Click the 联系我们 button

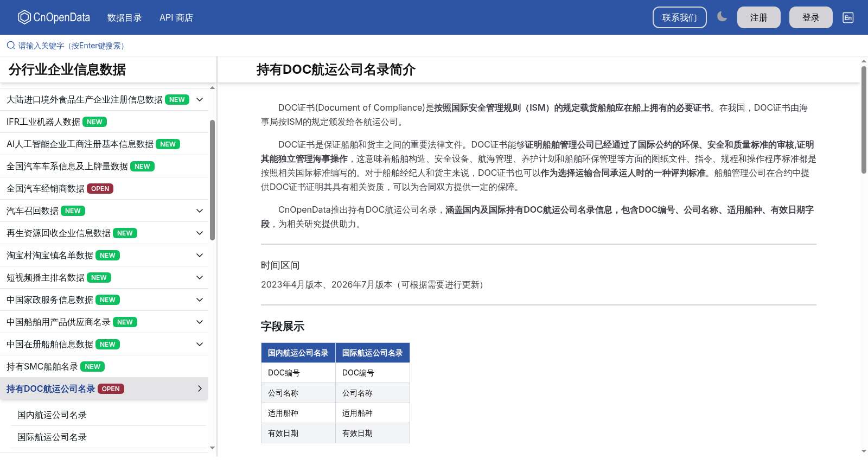click(x=680, y=17)
